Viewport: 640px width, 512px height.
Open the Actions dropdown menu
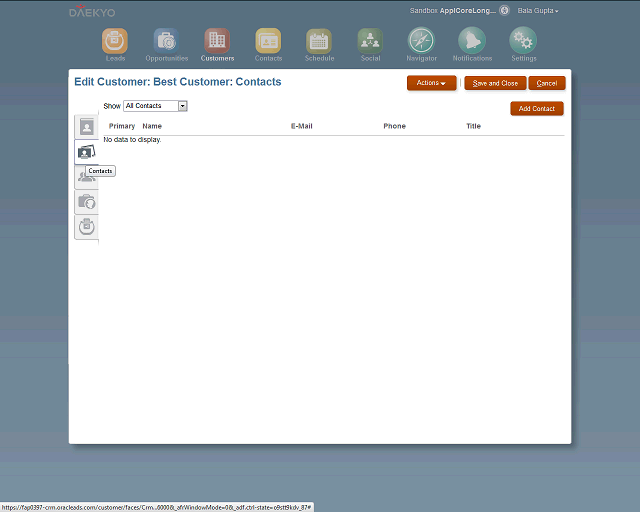click(x=431, y=83)
